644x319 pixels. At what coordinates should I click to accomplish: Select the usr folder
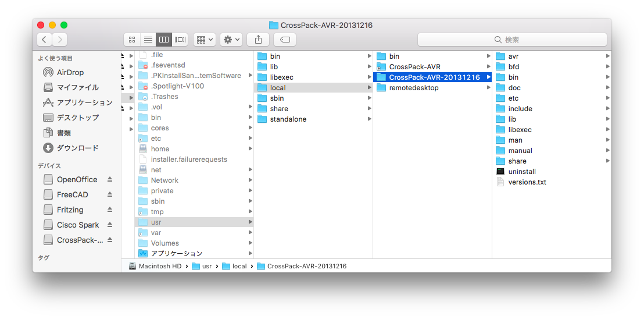click(x=194, y=222)
